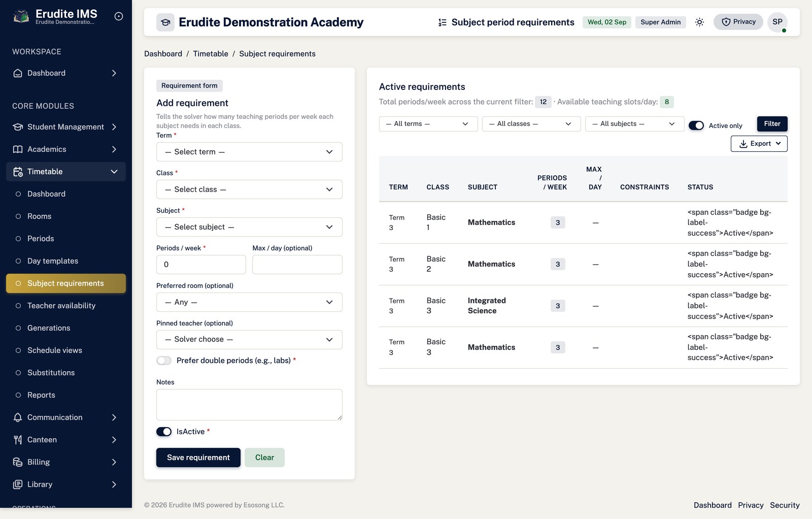Open the SP user avatar menu
This screenshot has width=812, height=519.
click(x=777, y=22)
